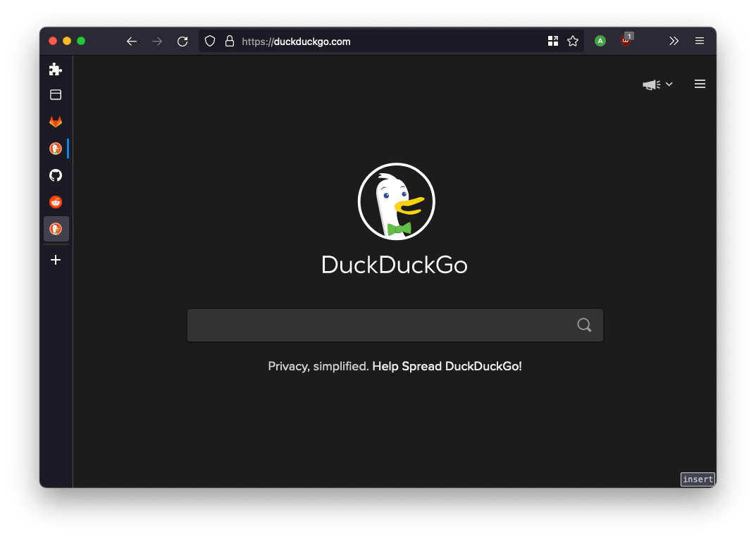
Task: Open the extensions puzzle tab in sidebar
Action: click(56, 69)
